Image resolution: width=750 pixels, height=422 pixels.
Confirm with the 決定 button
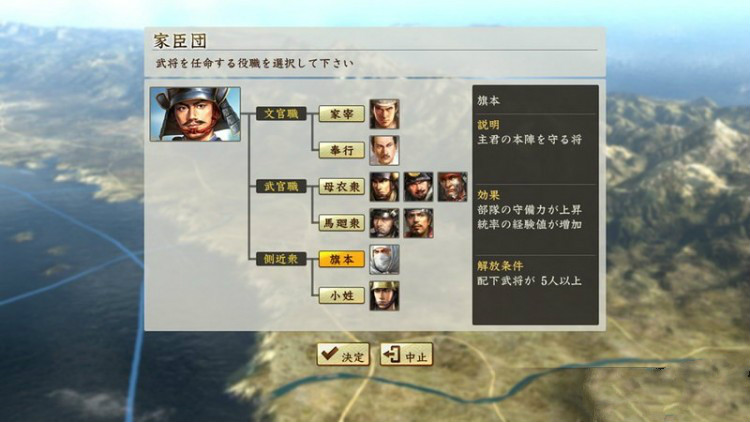coord(343,355)
